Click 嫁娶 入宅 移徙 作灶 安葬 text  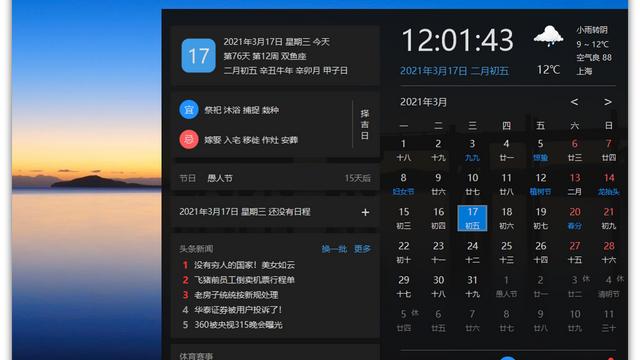point(251,140)
